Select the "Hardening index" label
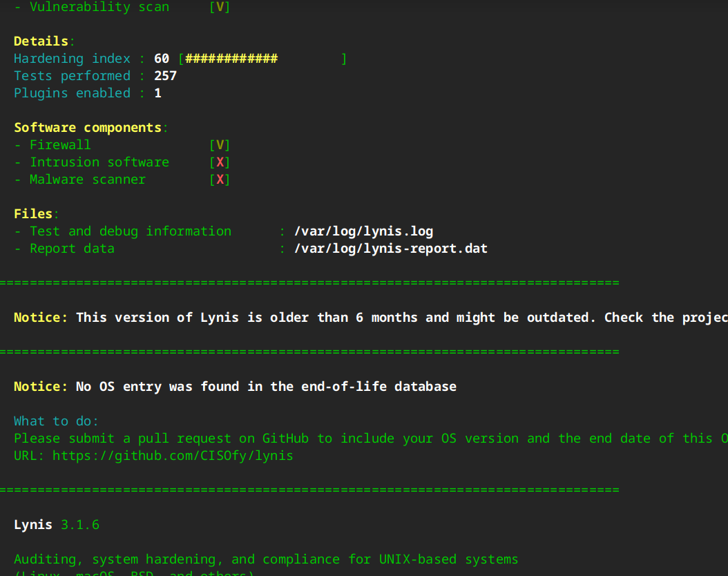 (x=72, y=59)
